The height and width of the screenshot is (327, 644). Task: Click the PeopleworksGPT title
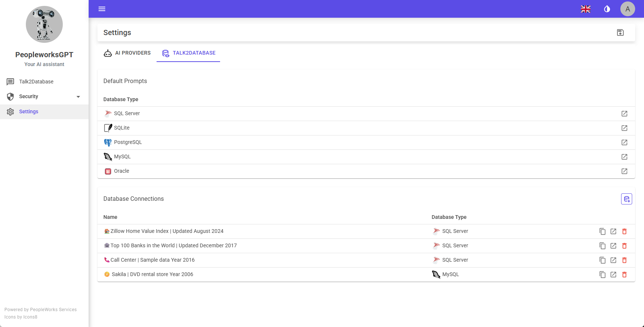(x=44, y=55)
